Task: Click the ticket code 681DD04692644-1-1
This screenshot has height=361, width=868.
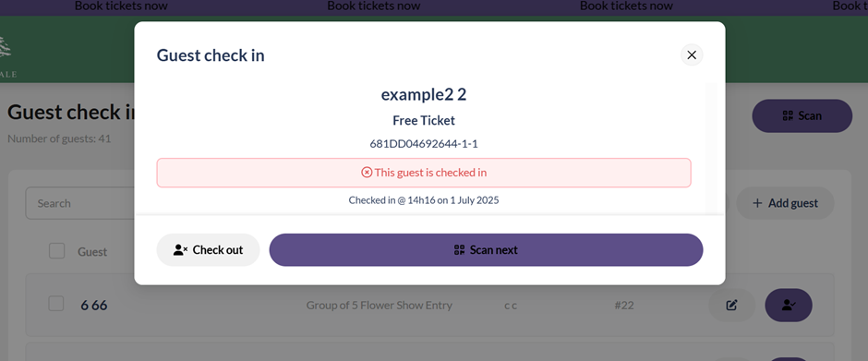Action: (x=424, y=144)
